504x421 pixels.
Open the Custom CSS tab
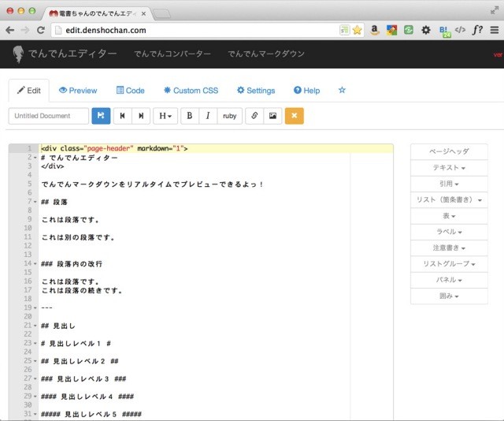point(191,91)
